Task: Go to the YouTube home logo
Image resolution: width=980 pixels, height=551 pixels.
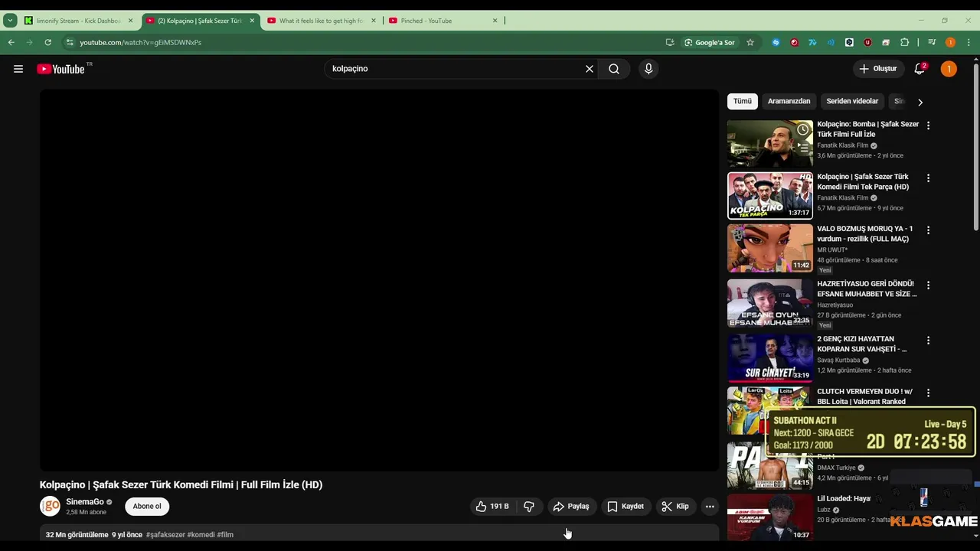Action: [60, 69]
